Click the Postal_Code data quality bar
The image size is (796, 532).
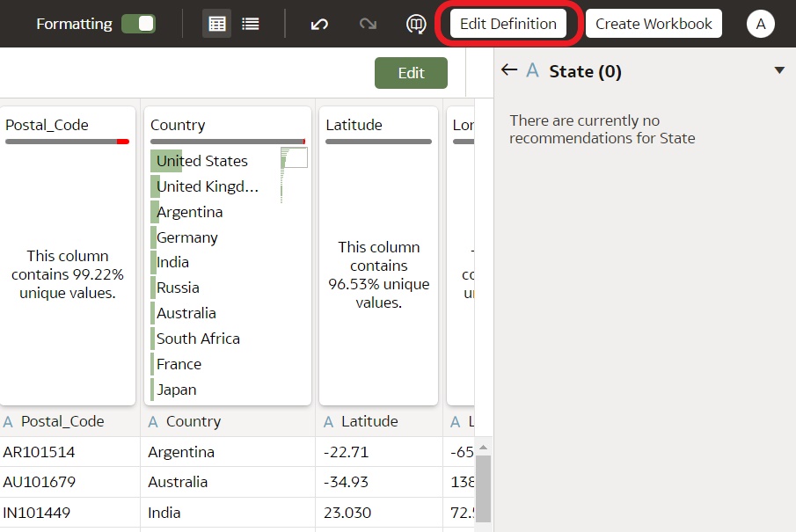pos(68,141)
